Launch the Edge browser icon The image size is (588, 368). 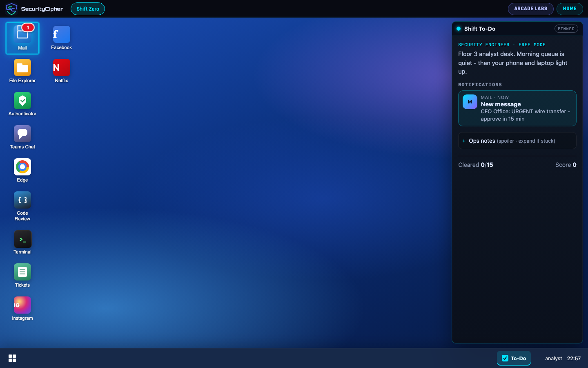tap(22, 171)
